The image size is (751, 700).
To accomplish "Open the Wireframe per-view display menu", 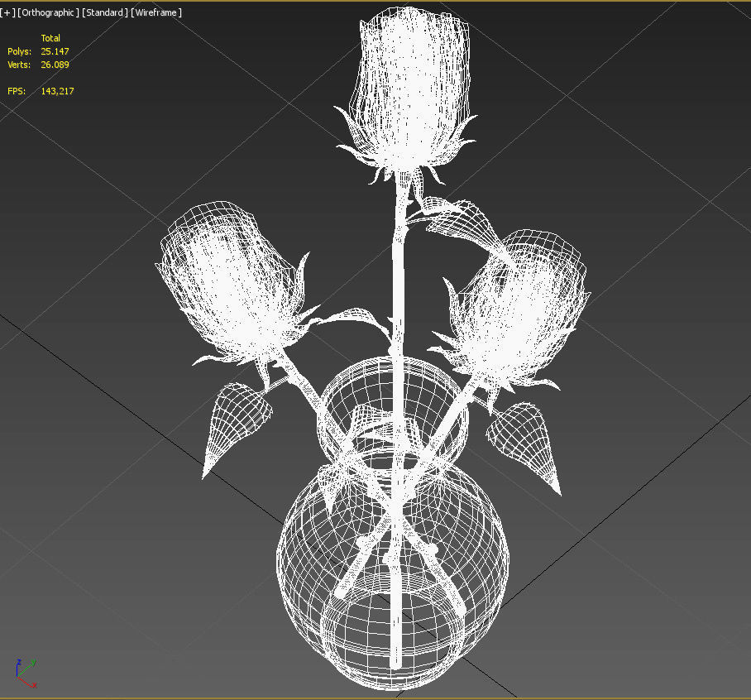I will click(156, 12).
